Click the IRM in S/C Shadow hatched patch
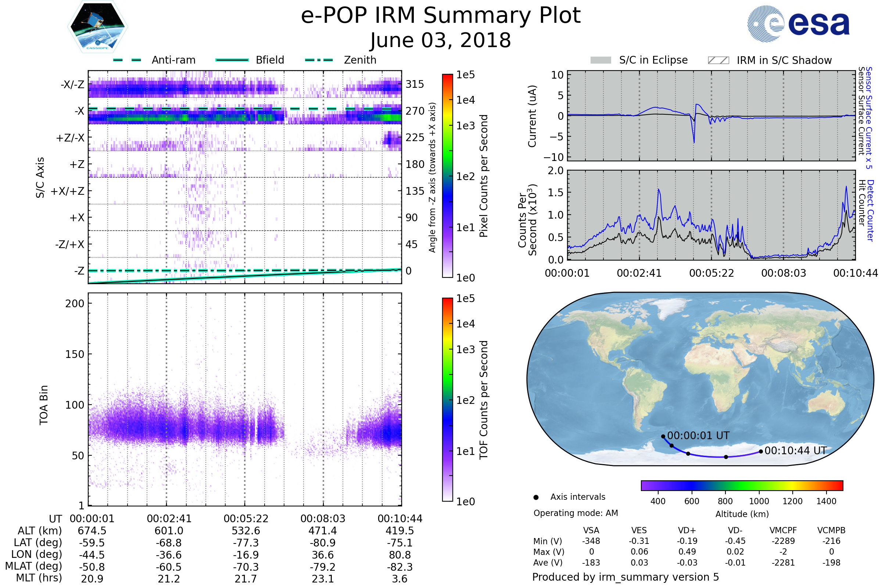The image size is (882, 588). pos(718,60)
